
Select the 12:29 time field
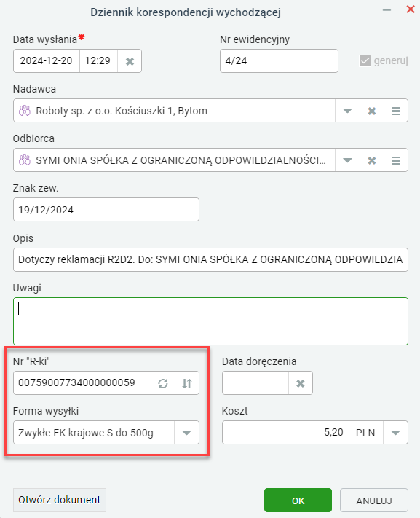tap(98, 60)
